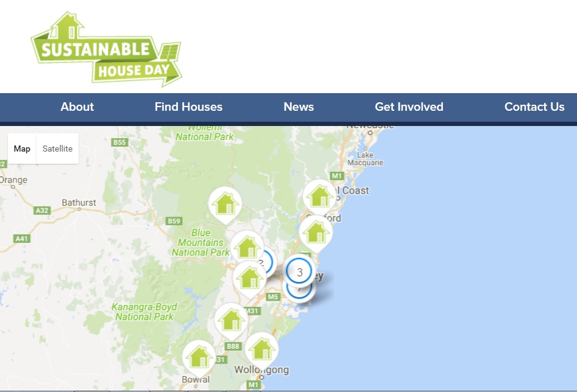Open cluster marker showing 3 houses
577x392 pixels.
(299, 271)
